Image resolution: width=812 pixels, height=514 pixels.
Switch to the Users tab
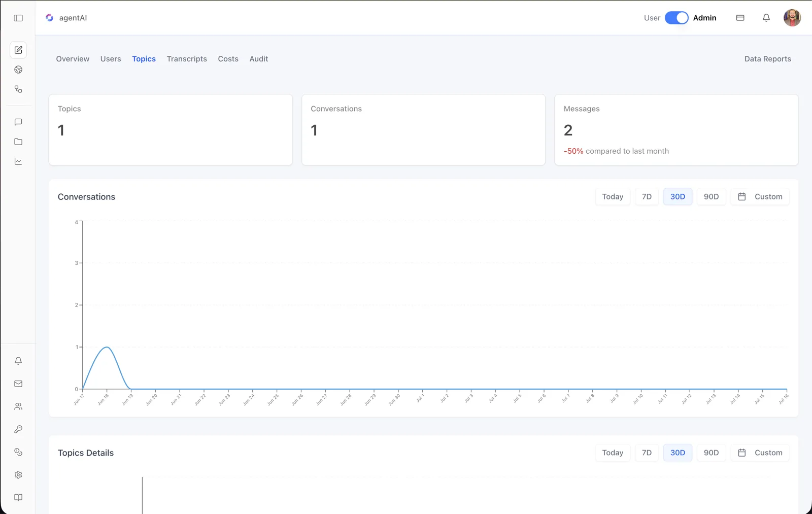click(x=111, y=59)
